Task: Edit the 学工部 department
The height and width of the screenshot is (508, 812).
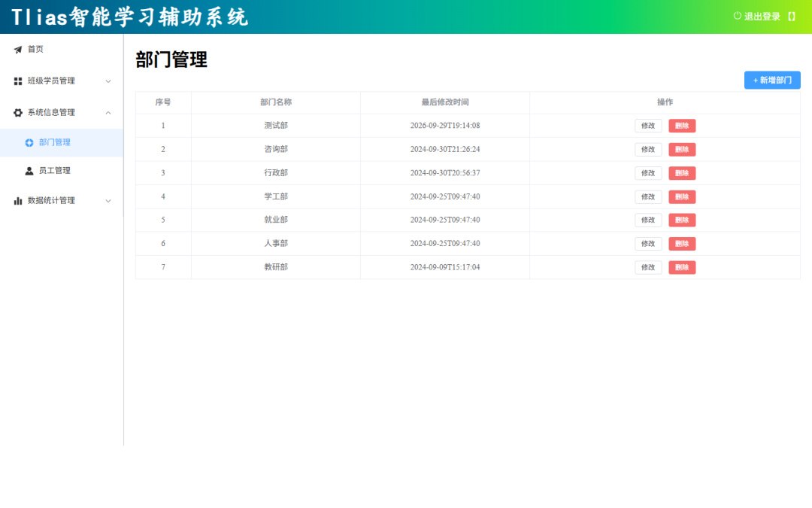Action: click(648, 197)
